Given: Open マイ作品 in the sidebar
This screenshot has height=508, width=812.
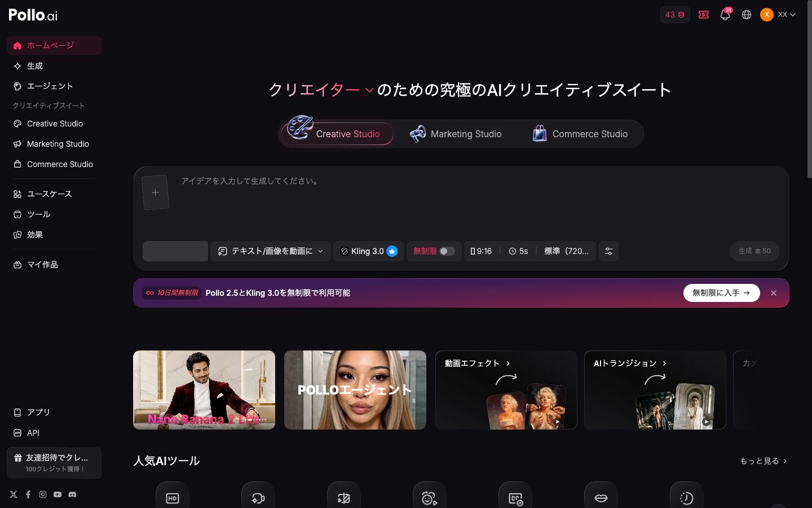Looking at the screenshot, I should tap(54, 265).
